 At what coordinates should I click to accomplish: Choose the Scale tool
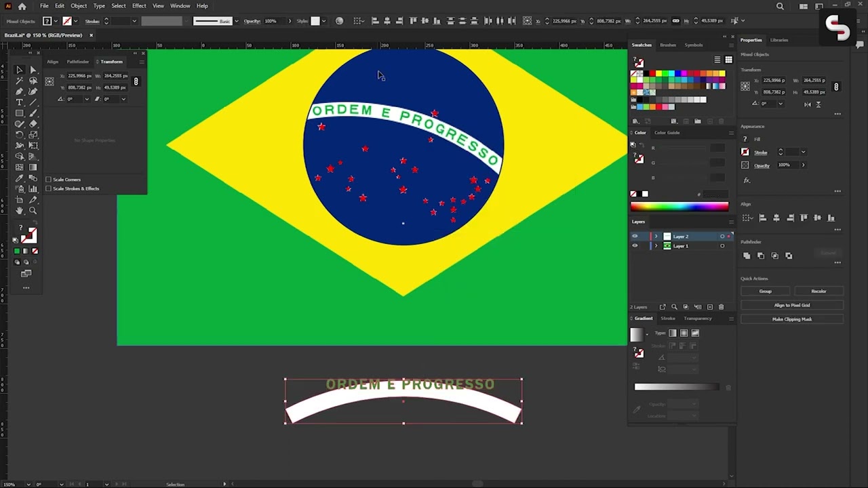click(x=33, y=135)
